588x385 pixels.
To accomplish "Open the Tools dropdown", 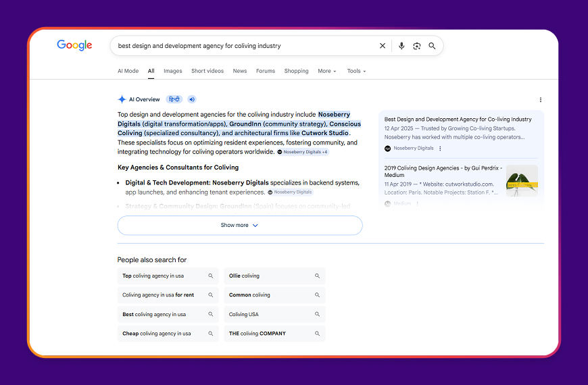I will (x=356, y=71).
